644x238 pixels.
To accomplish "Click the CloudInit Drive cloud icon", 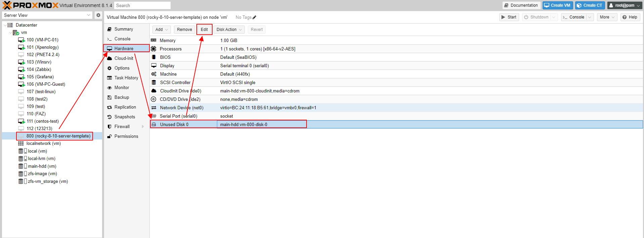I will (154, 91).
